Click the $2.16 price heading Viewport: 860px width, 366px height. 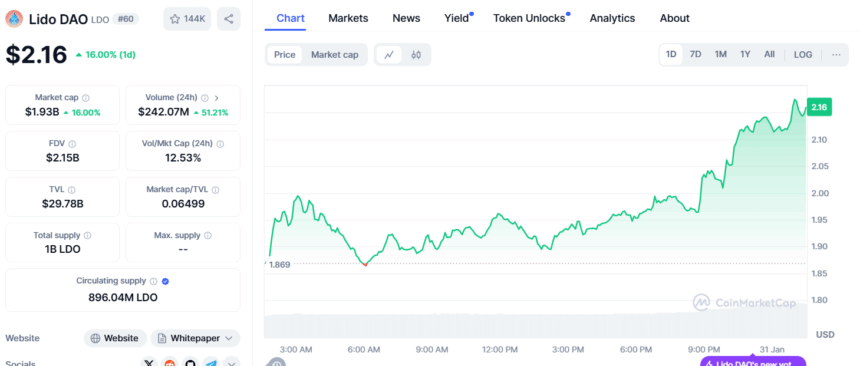point(36,54)
